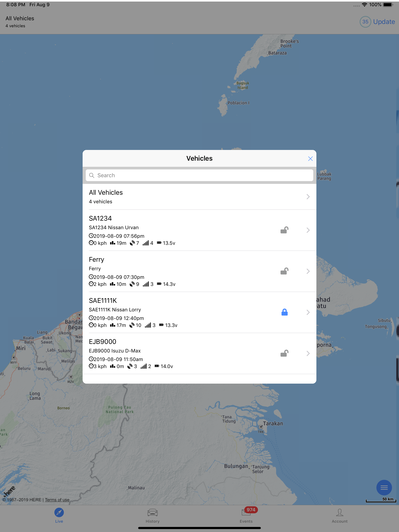Click SA1234 satellite icon (7)
This screenshot has height=532, width=399.
pyautogui.click(x=132, y=243)
